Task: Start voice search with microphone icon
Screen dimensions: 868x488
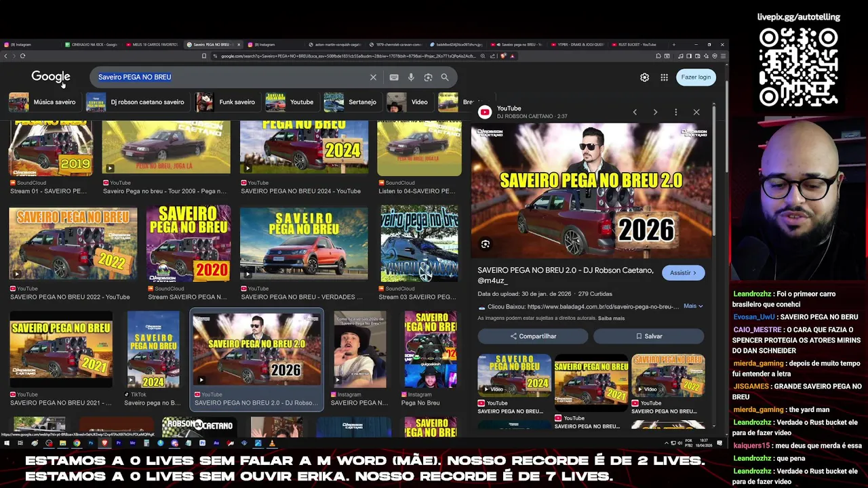Action: [411, 77]
